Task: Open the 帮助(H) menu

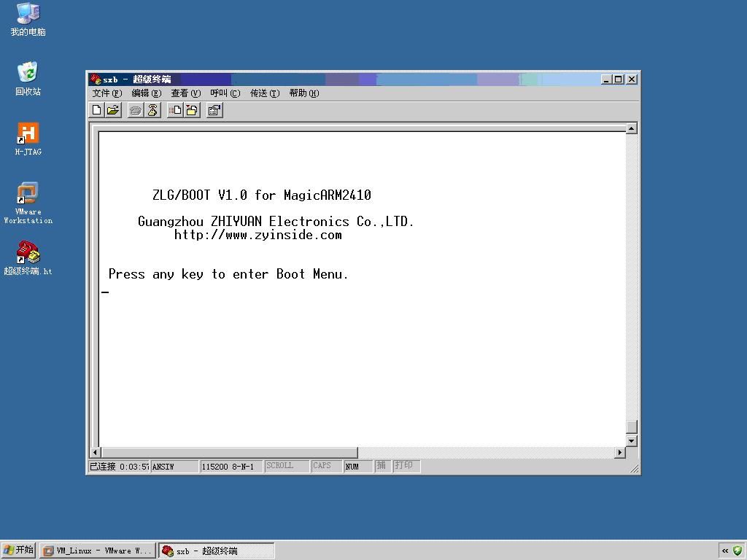Action: pos(304,93)
